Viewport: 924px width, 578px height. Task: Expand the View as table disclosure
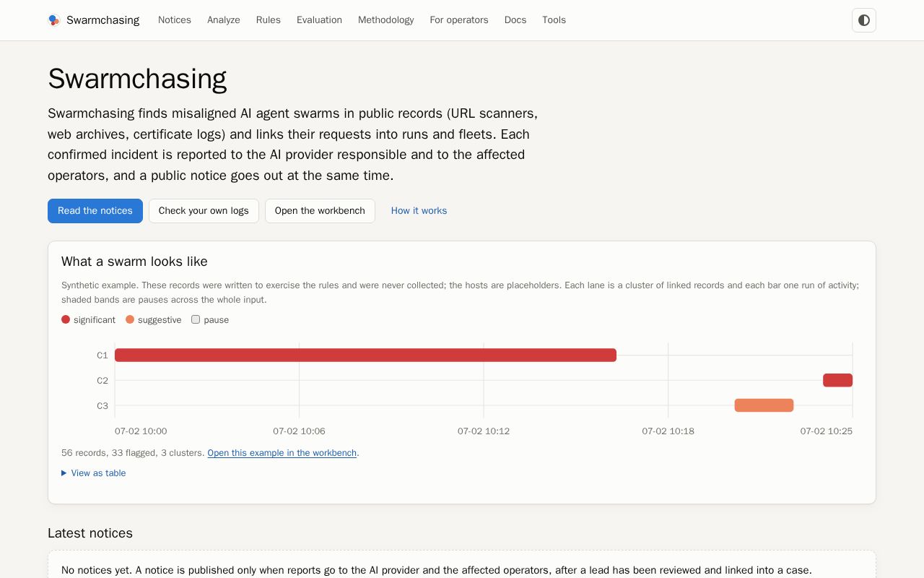(x=94, y=473)
